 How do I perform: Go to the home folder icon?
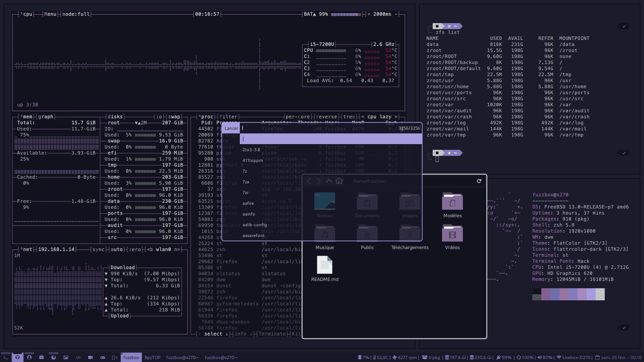click(x=339, y=181)
